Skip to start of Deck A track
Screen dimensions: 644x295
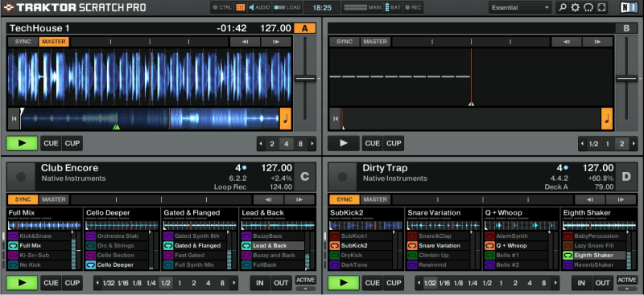pyautogui.click(x=14, y=119)
